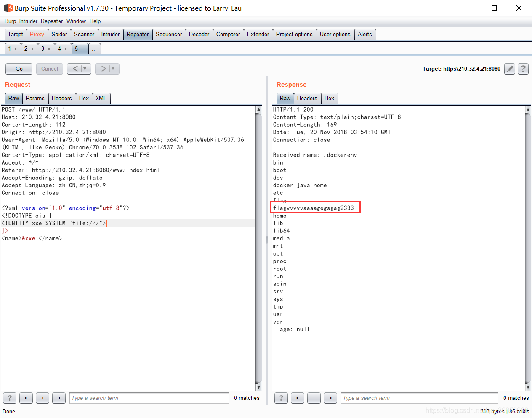This screenshot has width=532, height=418.
Task: Open the Window menu
Action: click(x=76, y=21)
